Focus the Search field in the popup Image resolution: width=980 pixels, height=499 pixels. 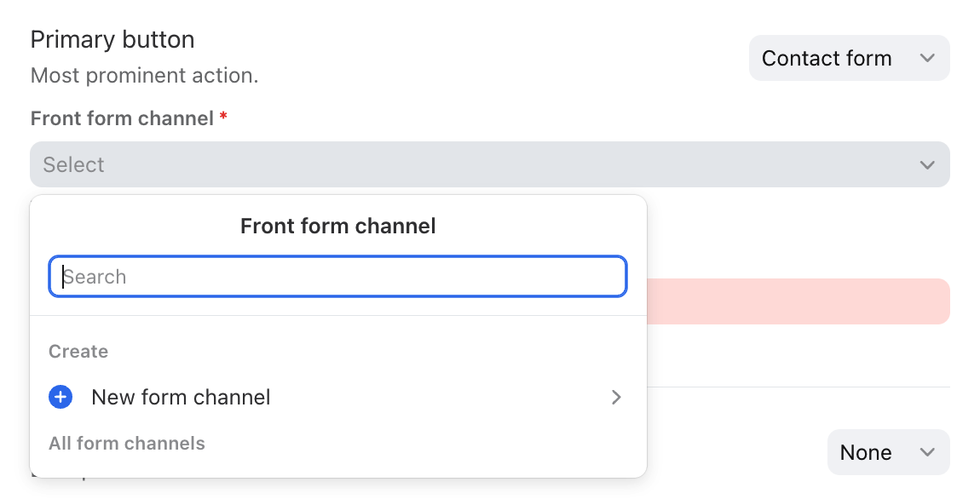[x=338, y=276]
